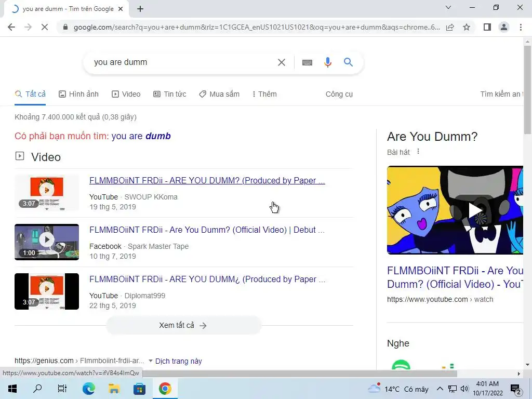532x399 pixels.
Task: Share this page via the share icon
Action: [450, 27]
